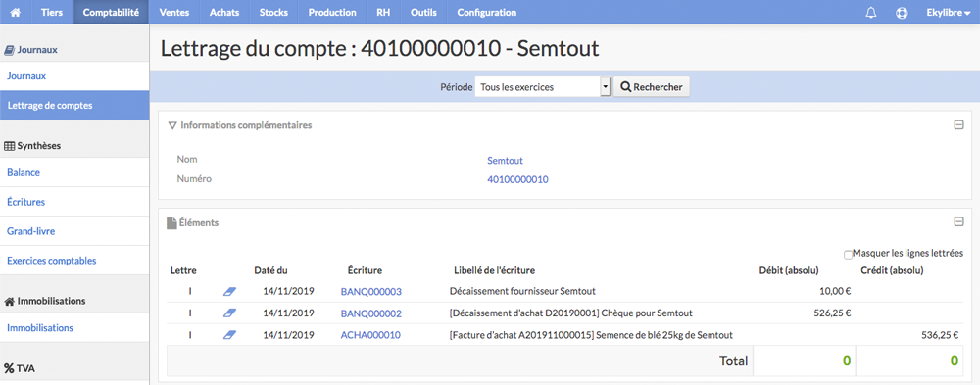Click the 526,25 € debit amount
This screenshot has width=980, height=385.
click(x=832, y=313)
